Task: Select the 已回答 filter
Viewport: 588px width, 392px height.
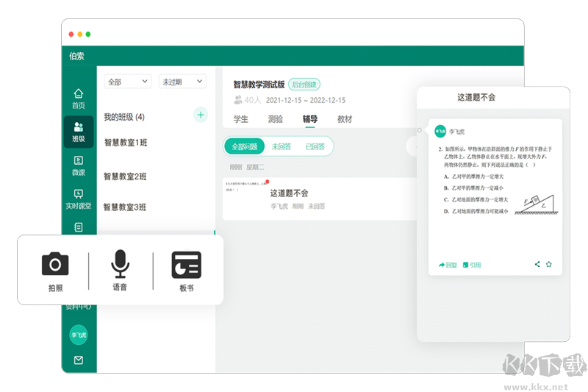Action: click(x=315, y=146)
